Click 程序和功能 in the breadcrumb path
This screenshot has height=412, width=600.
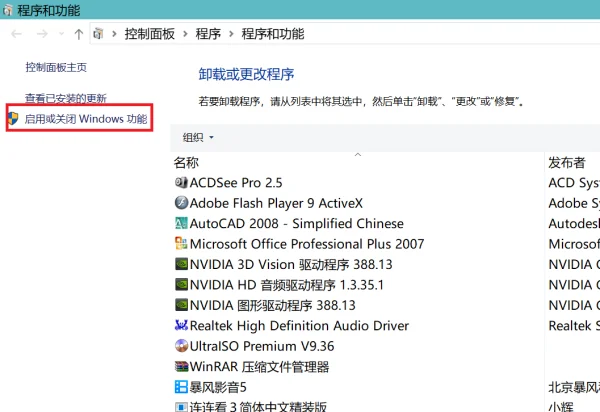pyautogui.click(x=273, y=34)
